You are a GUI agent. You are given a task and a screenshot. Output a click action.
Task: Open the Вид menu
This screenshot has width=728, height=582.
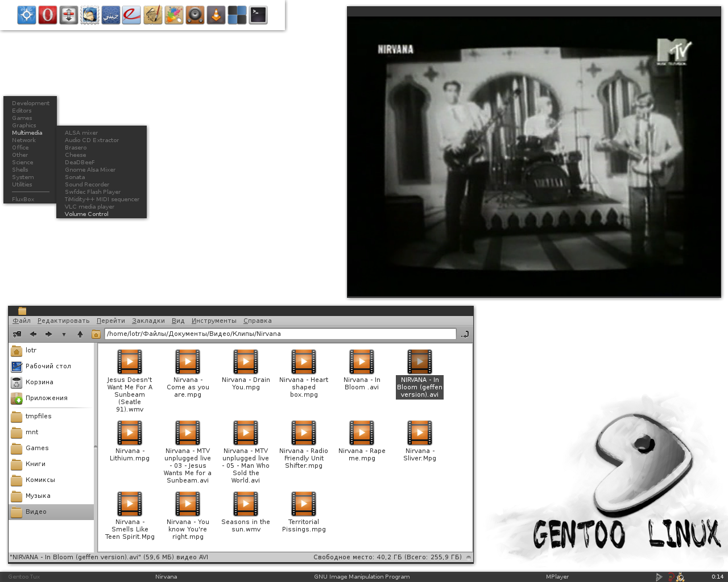pyautogui.click(x=178, y=321)
